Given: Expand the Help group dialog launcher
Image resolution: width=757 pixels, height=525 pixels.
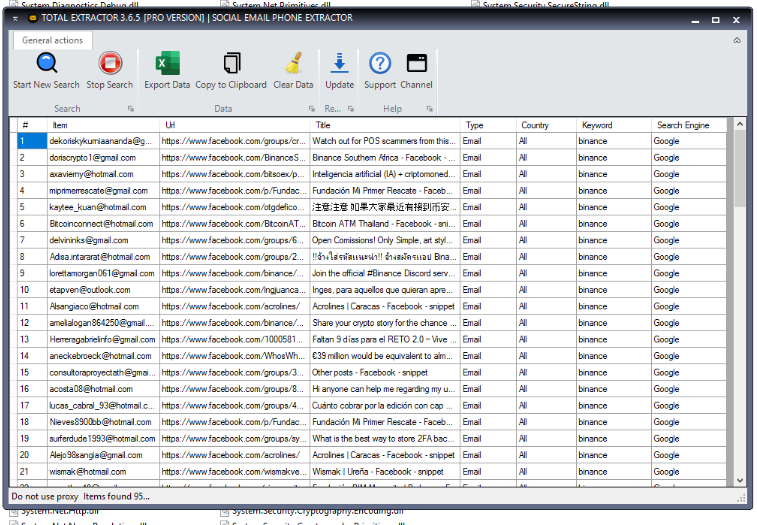Looking at the screenshot, I should (x=427, y=108).
